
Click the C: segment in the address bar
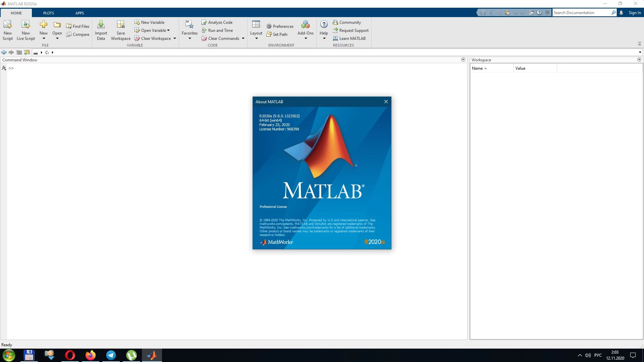click(47, 52)
